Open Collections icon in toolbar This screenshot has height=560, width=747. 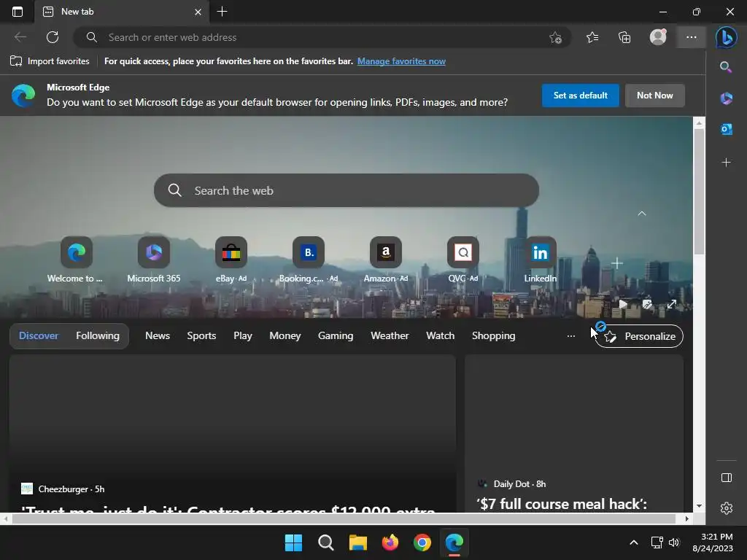[624, 37]
